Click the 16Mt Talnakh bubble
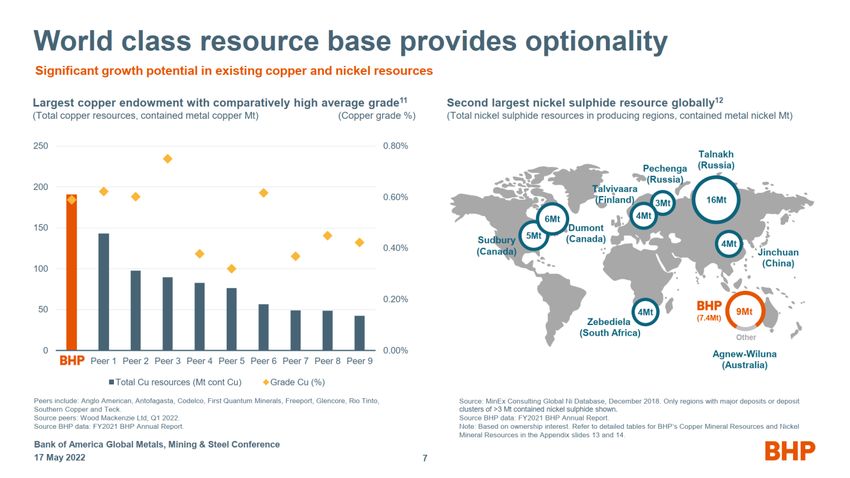Viewport: 850px width, 478px height. pyautogui.click(x=716, y=200)
